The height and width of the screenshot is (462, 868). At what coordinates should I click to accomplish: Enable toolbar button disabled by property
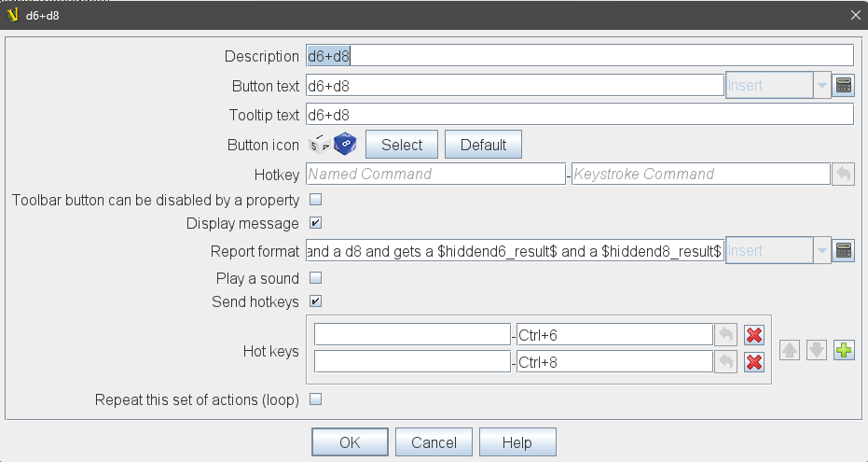tap(315, 200)
